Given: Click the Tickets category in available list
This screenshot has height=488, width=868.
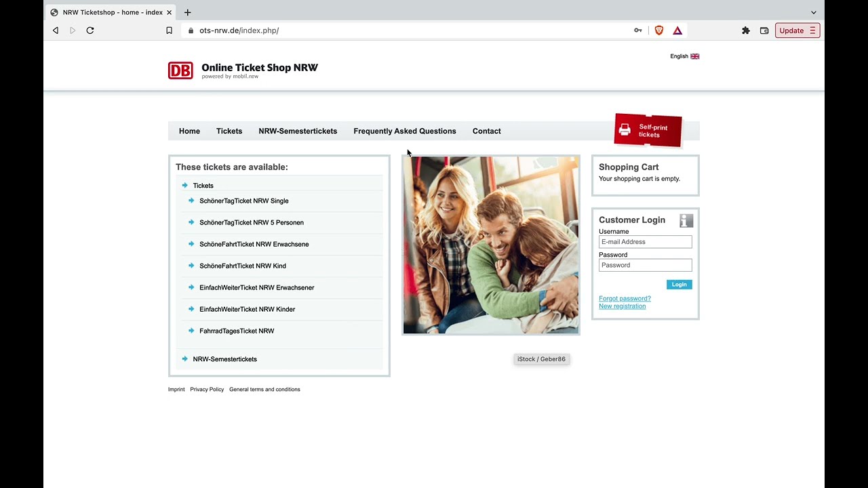Looking at the screenshot, I should tap(203, 186).
